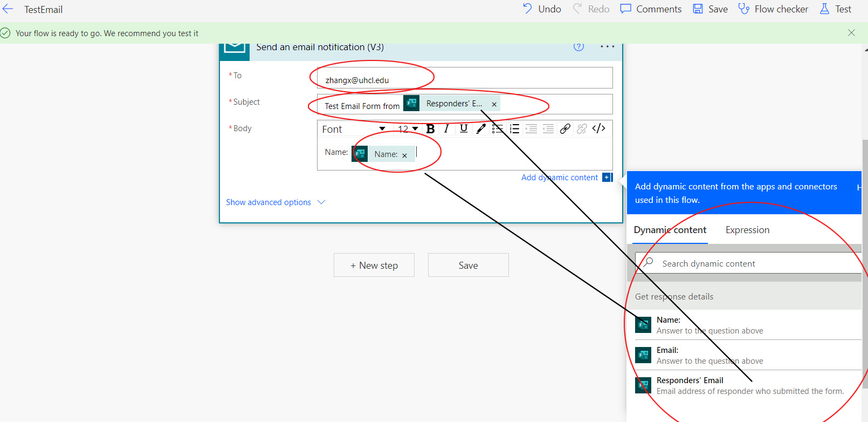Click the New step button
The image size is (868, 422).
click(x=374, y=266)
